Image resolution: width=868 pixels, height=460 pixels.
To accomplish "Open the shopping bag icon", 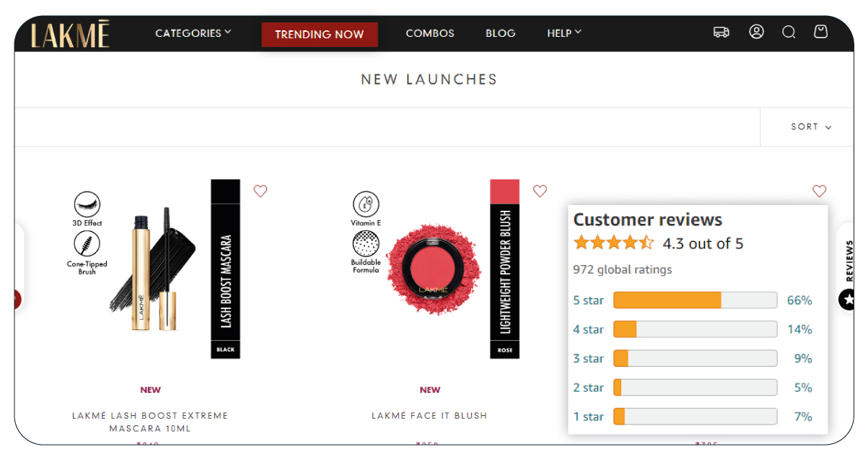I will tap(820, 32).
